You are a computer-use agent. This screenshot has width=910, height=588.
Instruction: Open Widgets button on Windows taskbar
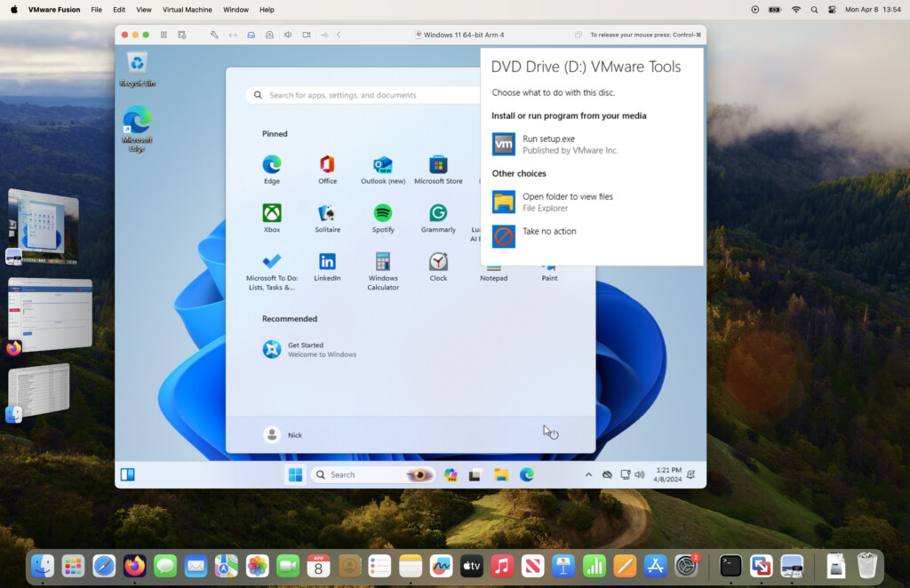pyautogui.click(x=128, y=475)
